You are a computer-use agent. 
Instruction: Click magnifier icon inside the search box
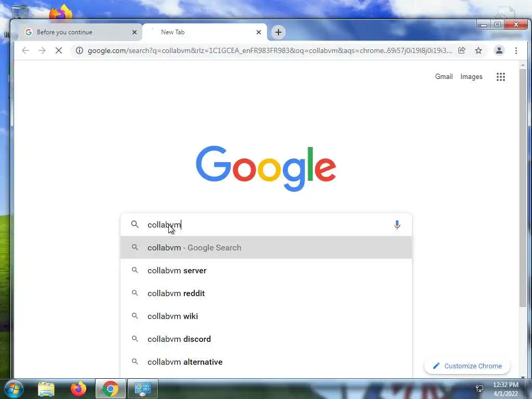[135, 224]
